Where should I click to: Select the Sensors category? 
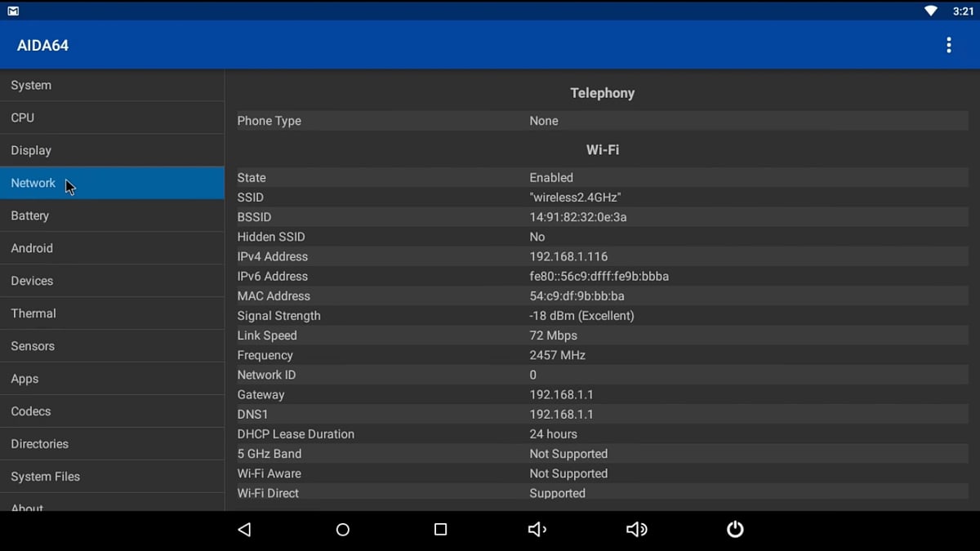33,345
